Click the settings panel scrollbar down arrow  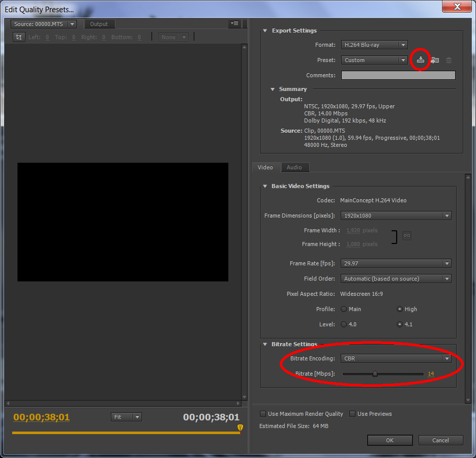coord(468,400)
